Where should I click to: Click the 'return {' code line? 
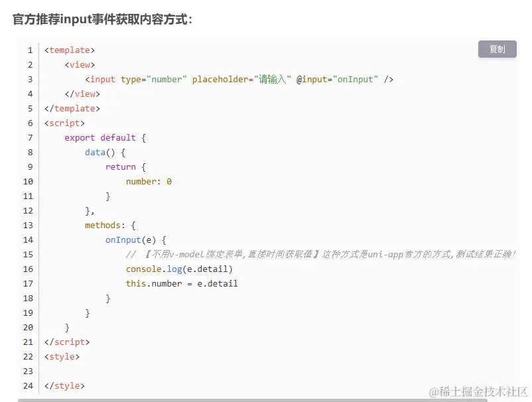coord(125,167)
